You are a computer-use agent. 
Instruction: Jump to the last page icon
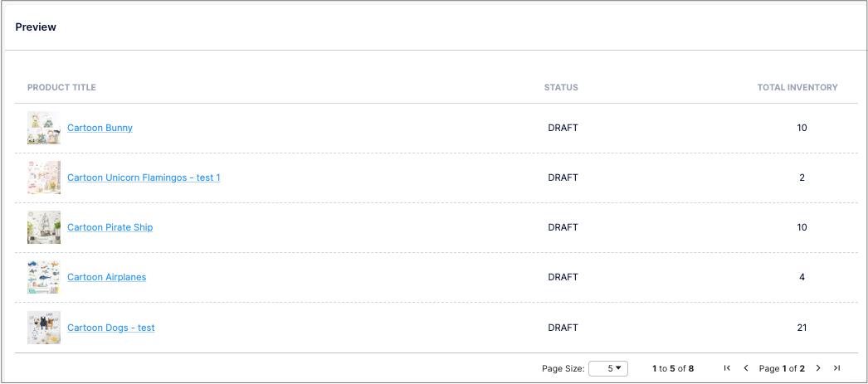[837, 368]
